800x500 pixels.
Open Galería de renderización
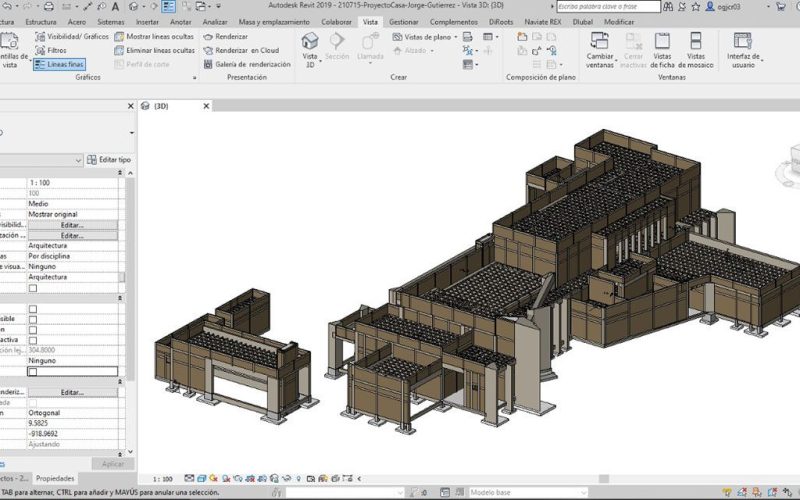247,64
